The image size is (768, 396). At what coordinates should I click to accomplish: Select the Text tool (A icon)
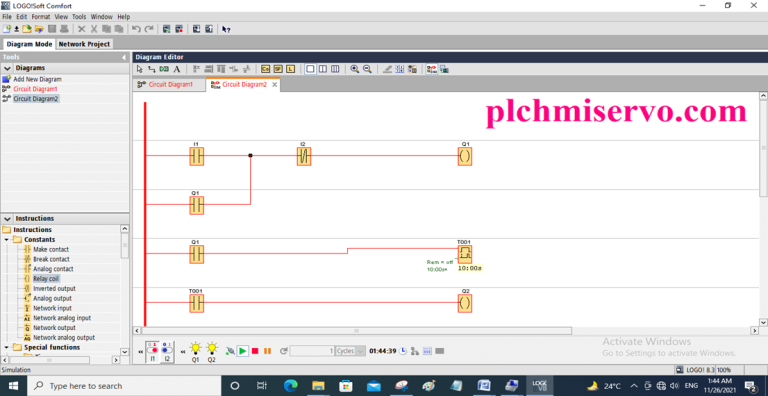(x=177, y=69)
